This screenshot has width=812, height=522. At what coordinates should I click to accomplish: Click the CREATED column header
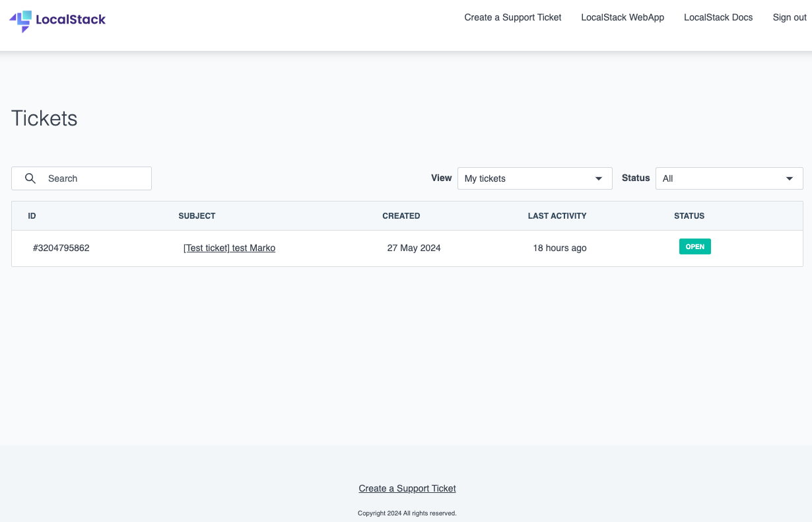click(401, 215)
